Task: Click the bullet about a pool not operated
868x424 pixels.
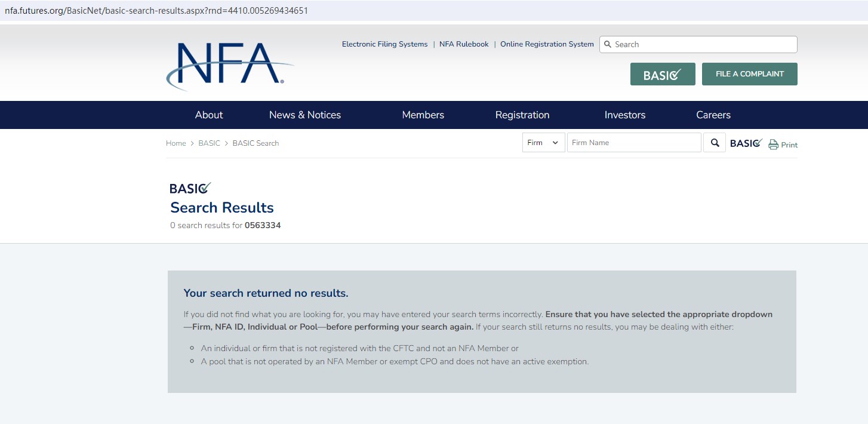Action: point(395,361)
